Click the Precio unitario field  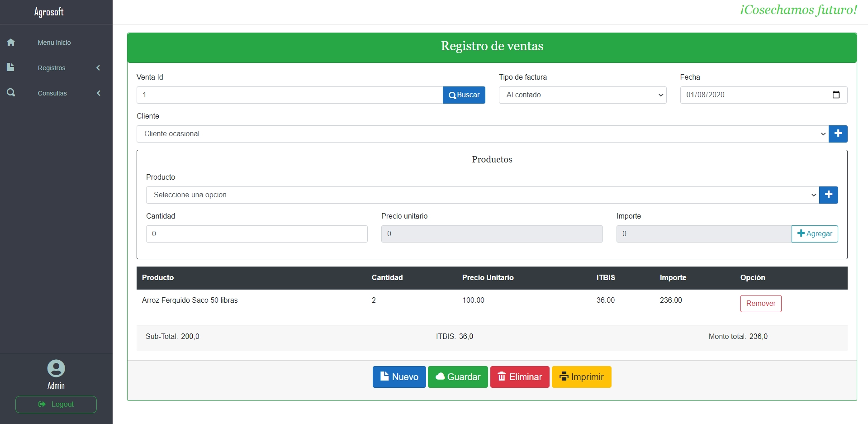point(492,234)
